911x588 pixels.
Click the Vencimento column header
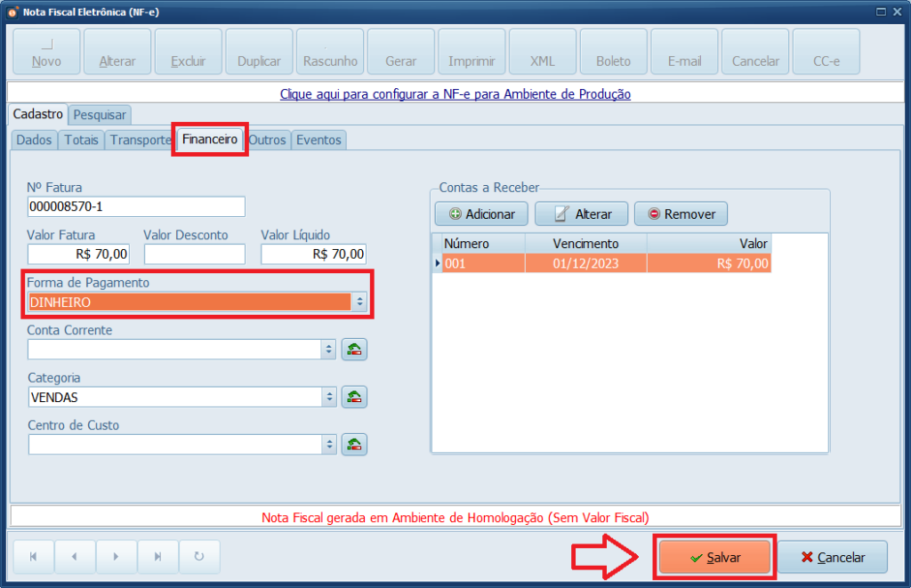click(585, 244)
